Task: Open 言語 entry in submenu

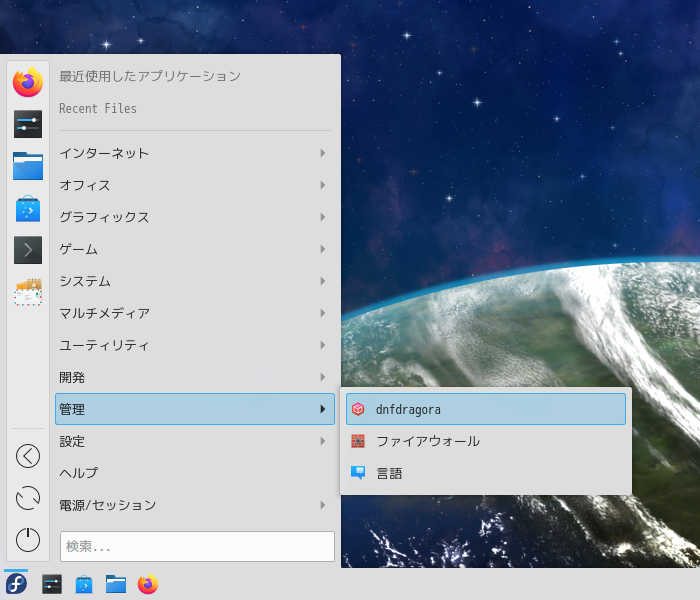Action: click(x=486, y=473)
